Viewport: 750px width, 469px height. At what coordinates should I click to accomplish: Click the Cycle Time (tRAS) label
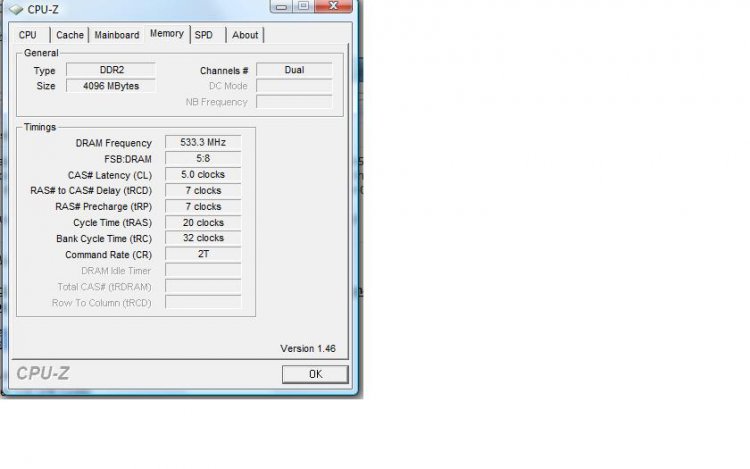[112, 223]
